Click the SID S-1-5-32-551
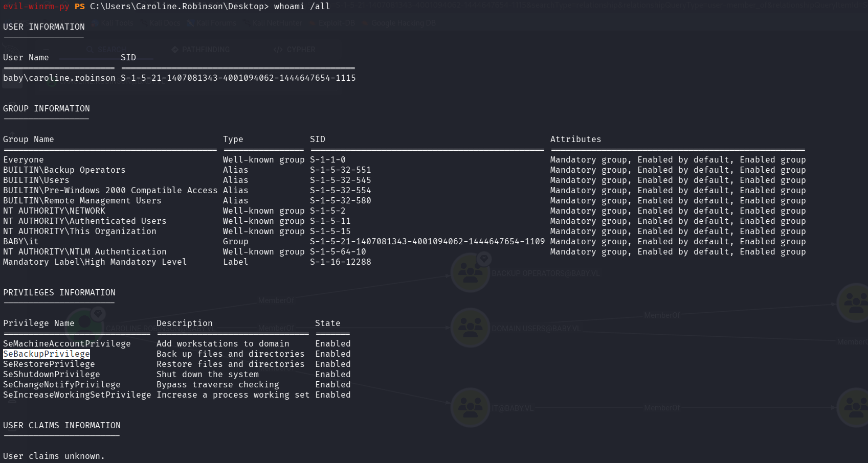 (x=341, y=170)
